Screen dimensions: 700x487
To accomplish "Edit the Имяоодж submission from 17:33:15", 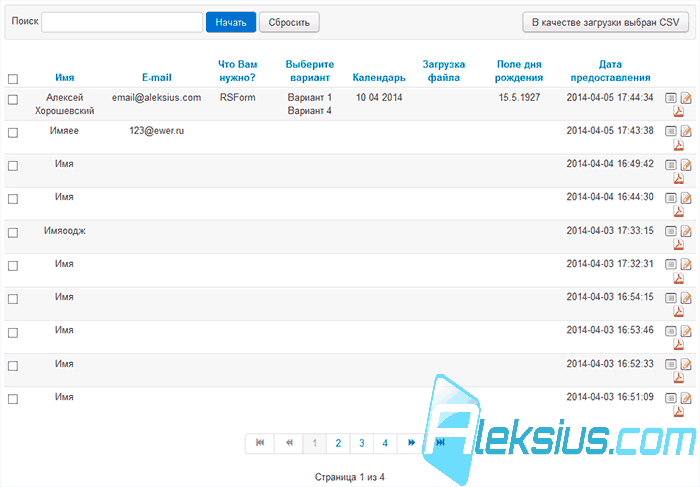I will pyautogui.click(x=686, y=231).
